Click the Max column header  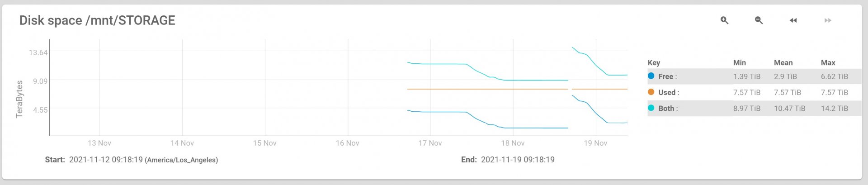(x=828, y=62)
